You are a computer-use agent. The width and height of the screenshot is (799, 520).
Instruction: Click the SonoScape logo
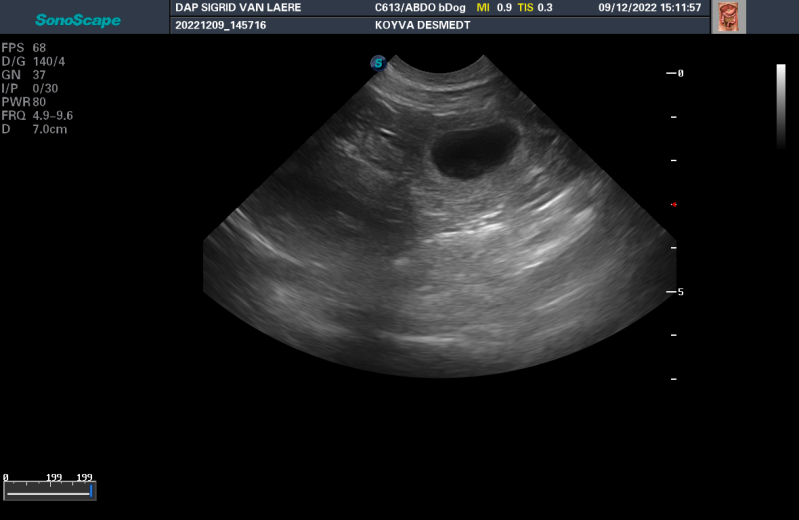[78, 20]
